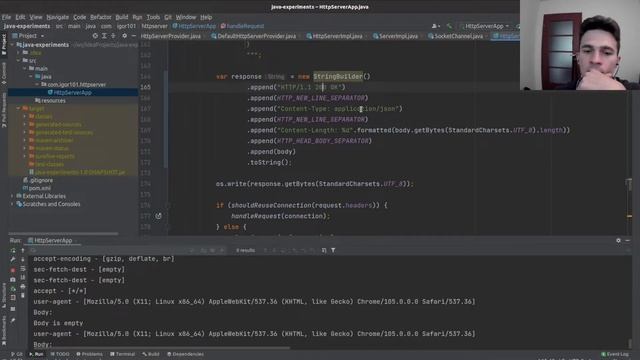Open the Problems tool window button

click(89, 354)
